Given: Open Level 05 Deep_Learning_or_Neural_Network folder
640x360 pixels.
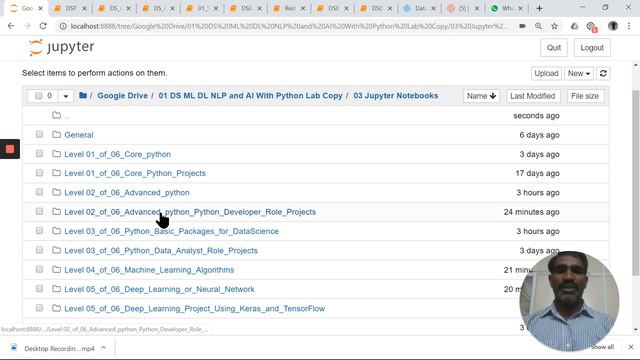Looking at the screenshot, I should (x=159, y=289).
